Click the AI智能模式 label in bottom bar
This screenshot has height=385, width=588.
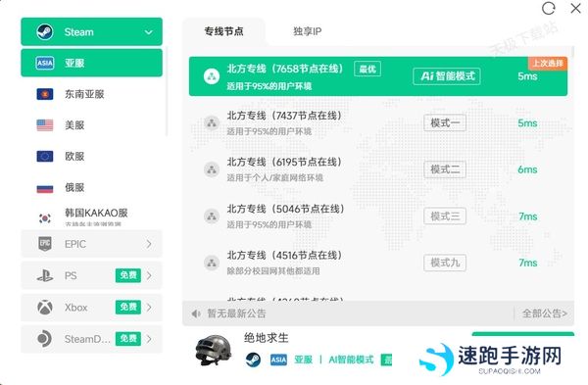(x=351, y=360)
